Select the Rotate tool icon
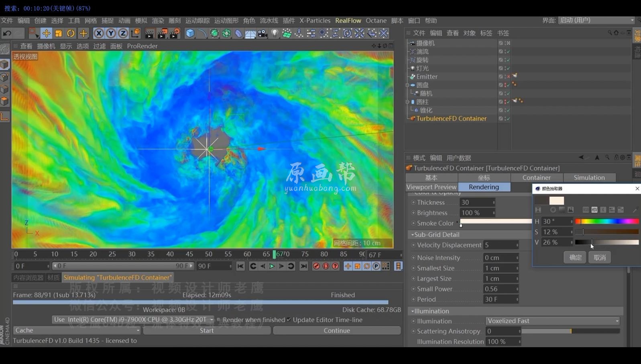The width and height of the screenshot is (641, 364). tap(71, 33)
